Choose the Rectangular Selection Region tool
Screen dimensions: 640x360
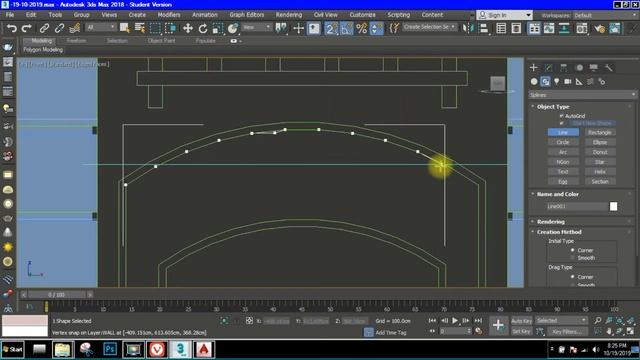point(155,28)
